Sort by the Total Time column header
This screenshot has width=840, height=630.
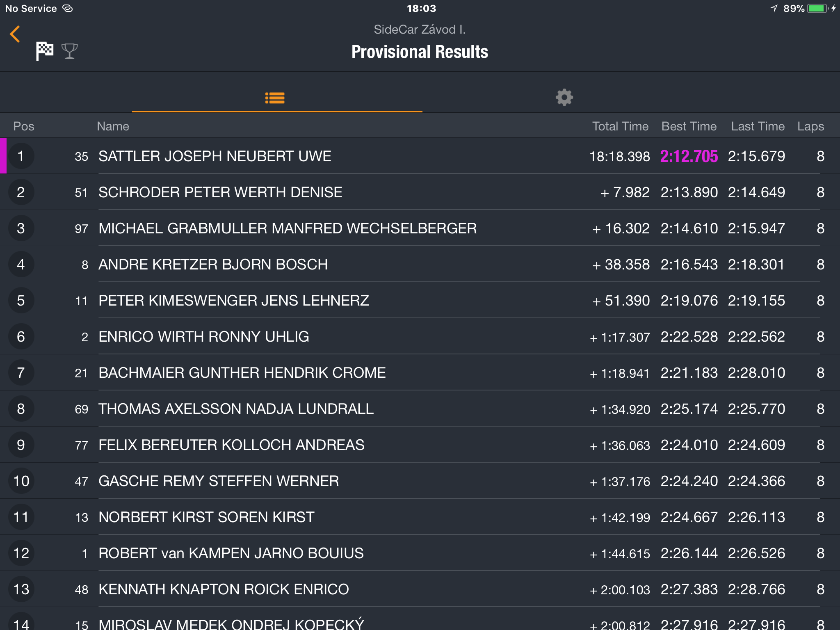pos(620,126)
